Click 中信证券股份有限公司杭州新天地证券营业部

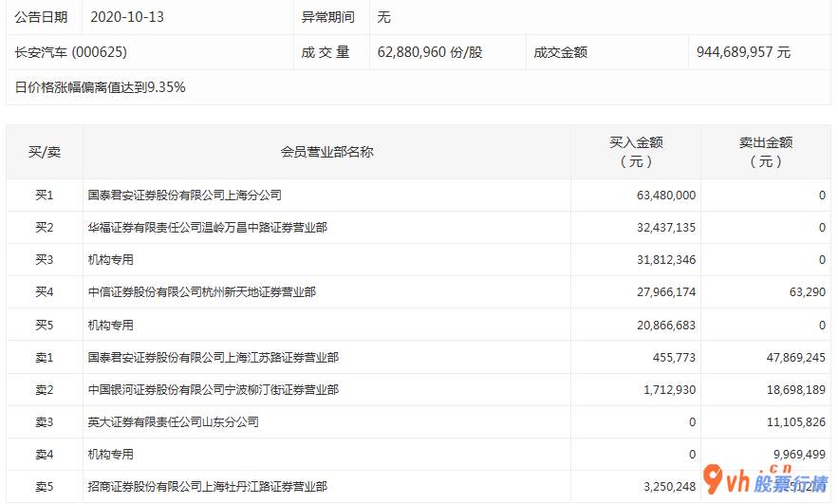(201, 291)
